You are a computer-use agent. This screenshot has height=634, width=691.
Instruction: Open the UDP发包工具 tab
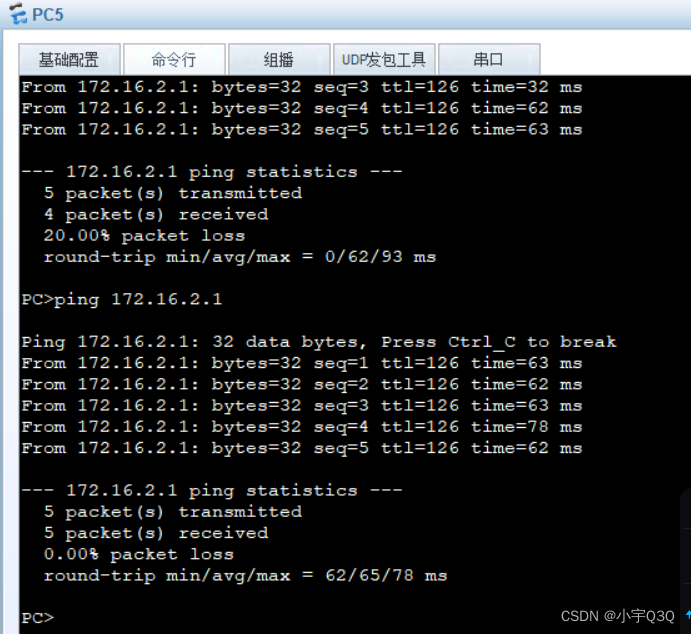coord(384,59)
